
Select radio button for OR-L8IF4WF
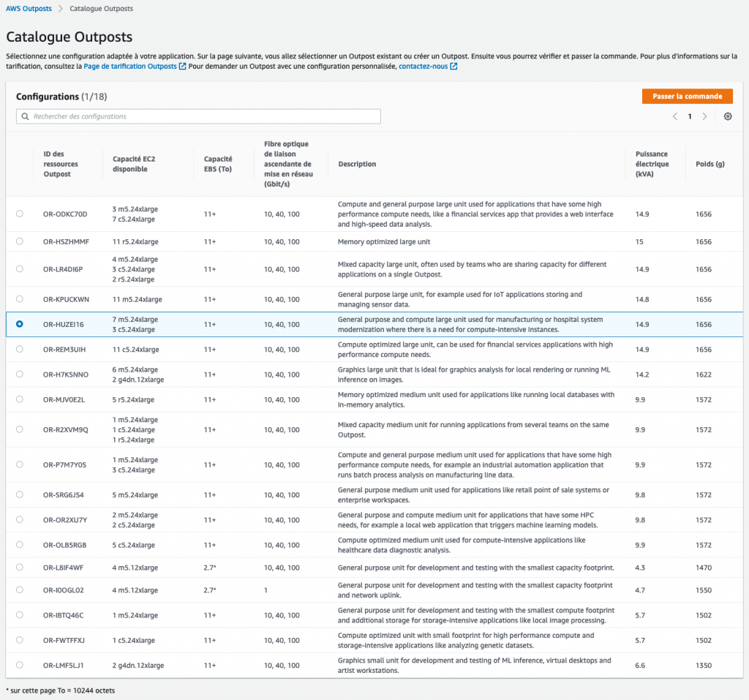(20, 567)
